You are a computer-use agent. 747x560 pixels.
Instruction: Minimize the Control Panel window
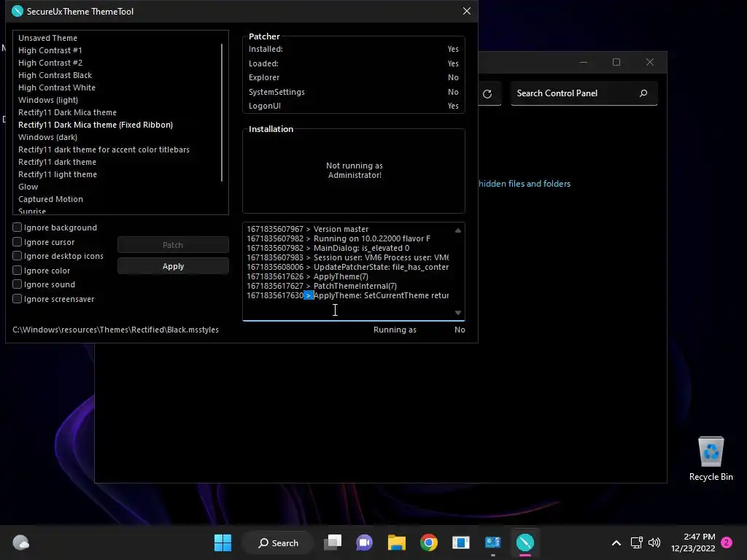pyautogui.click(x=584, y=63)
